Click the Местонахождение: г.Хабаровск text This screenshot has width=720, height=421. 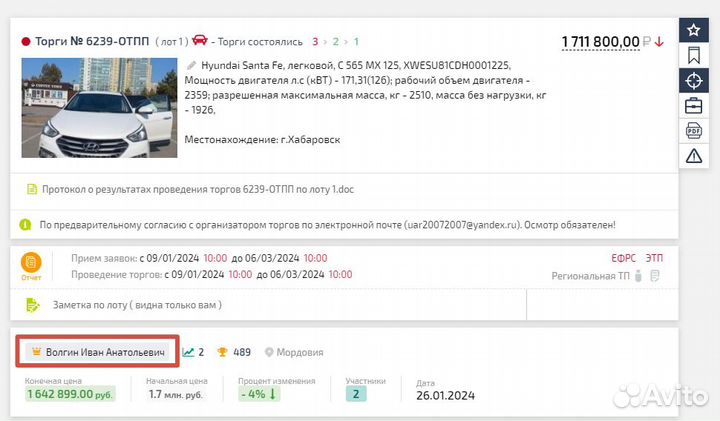click(x=262, y=140)
